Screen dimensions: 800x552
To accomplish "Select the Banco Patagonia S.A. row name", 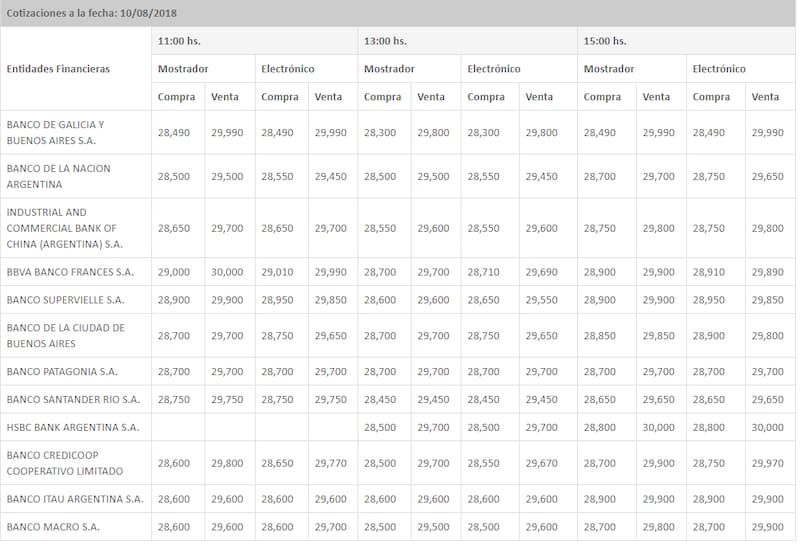I will [x=62, y=371].
